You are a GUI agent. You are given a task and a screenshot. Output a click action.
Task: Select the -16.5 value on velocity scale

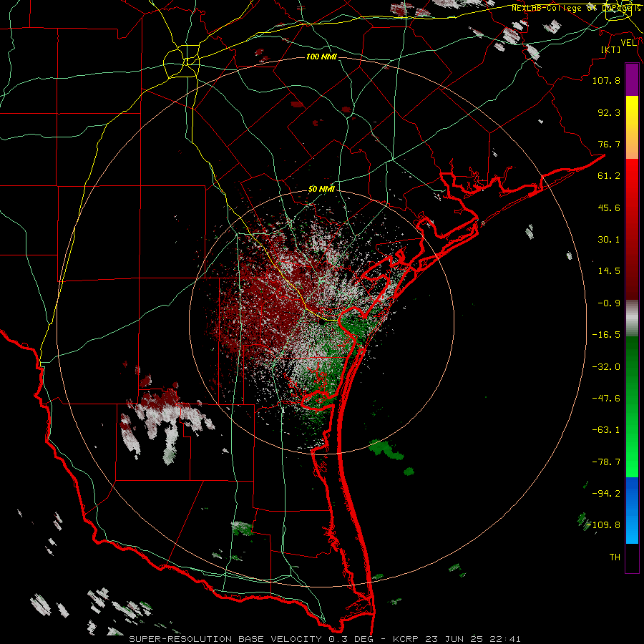tap(606, 335)
